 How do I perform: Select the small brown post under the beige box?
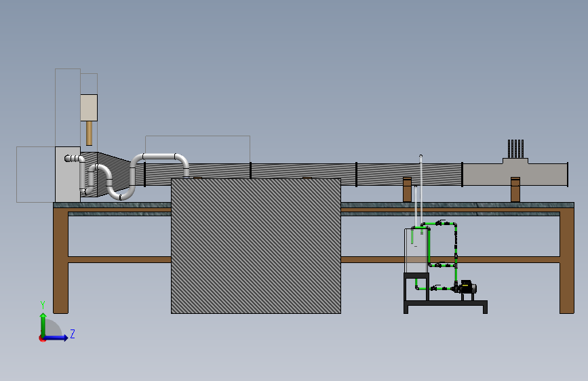point(90,133)
